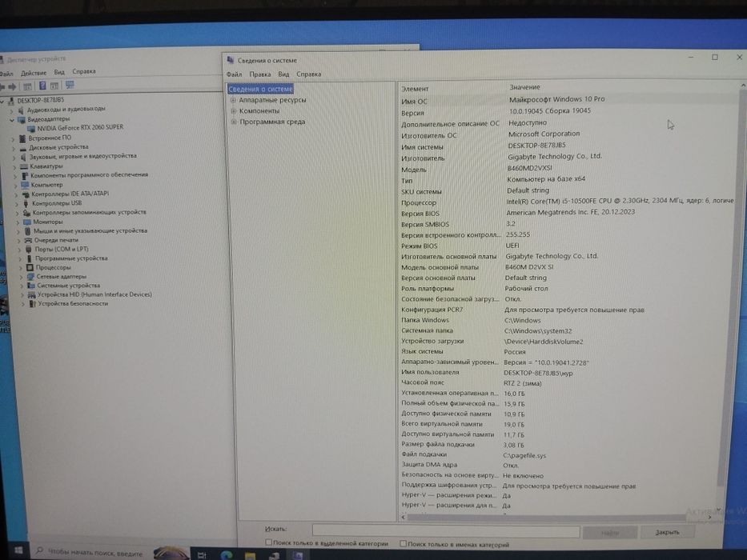
Task: Collapse the 'Видеоадаптеры' category
Action: tap(12, 119)
